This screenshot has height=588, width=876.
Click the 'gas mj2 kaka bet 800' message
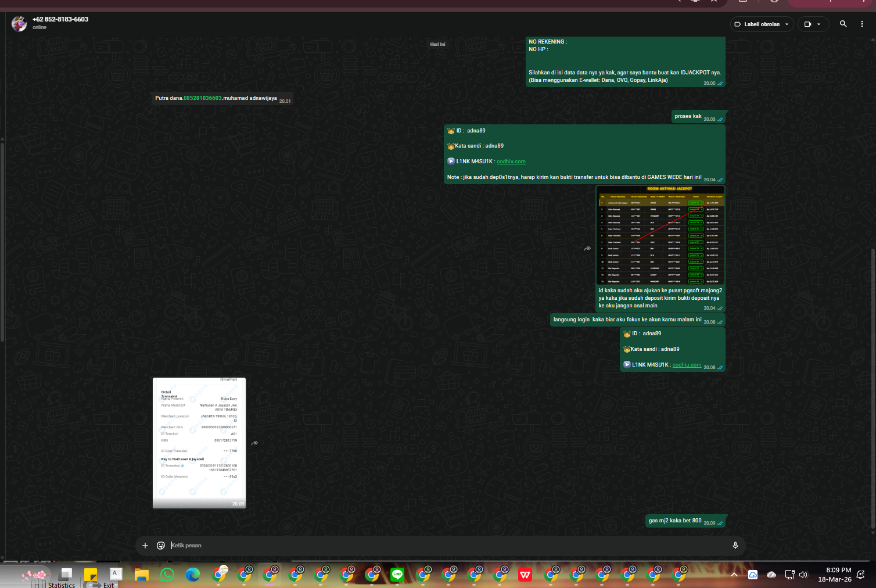click(x=685, y=521)
